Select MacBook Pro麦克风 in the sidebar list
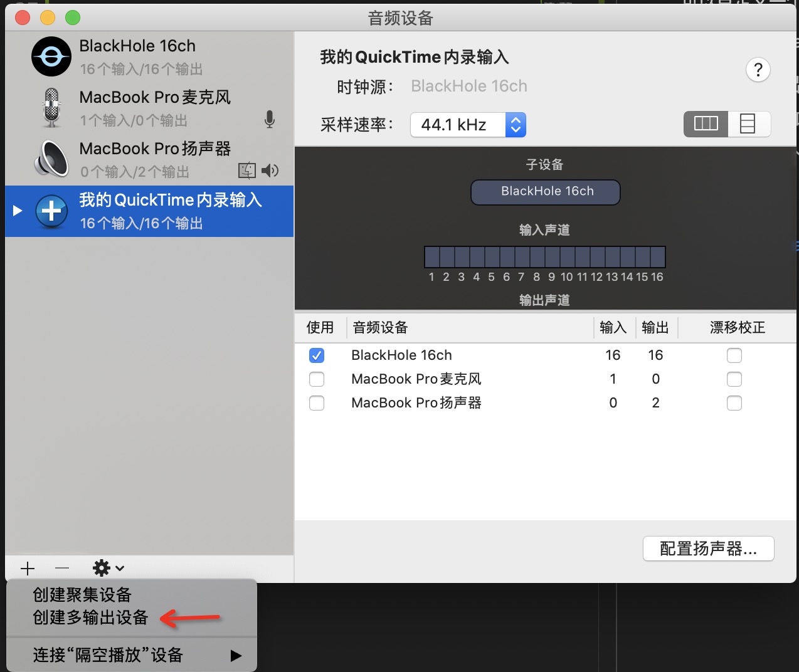Viewport: 799px width, 672px height. (x=149, y=108)
